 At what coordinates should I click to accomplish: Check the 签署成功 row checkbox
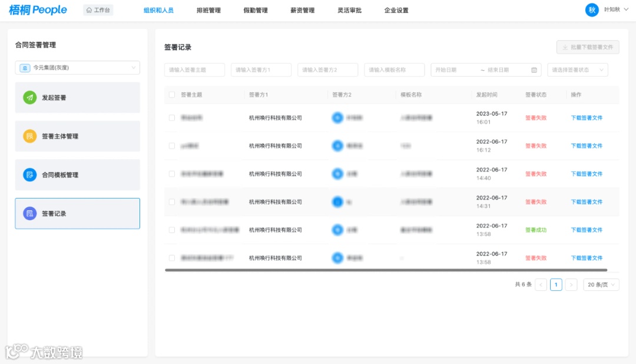pos(172,230)
